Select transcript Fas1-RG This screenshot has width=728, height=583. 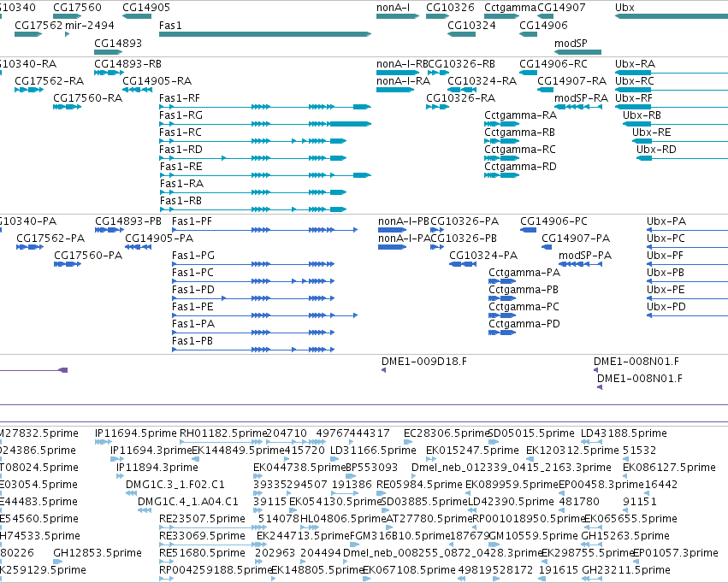(x=265, y=124)
